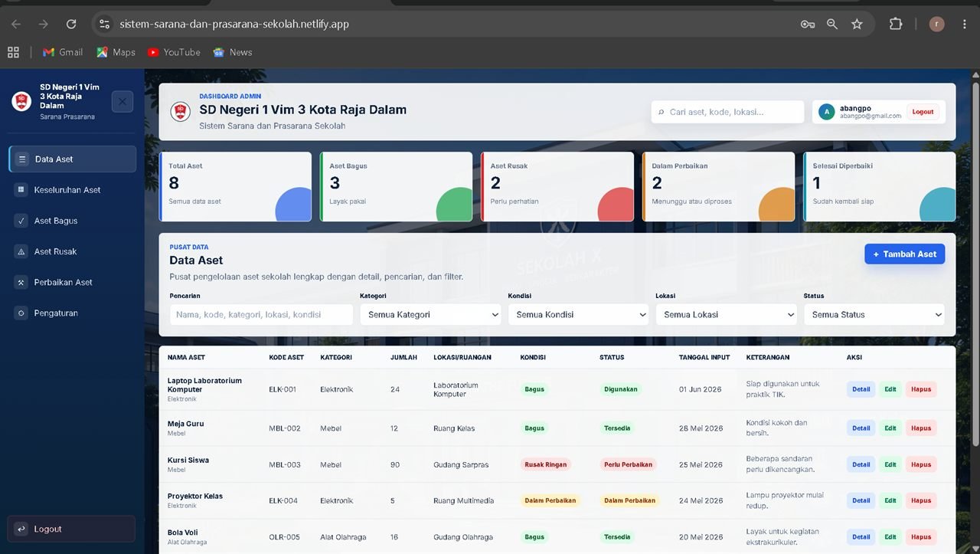Expand the Semua Lokasi dropdown

click(x=727, y=314)
